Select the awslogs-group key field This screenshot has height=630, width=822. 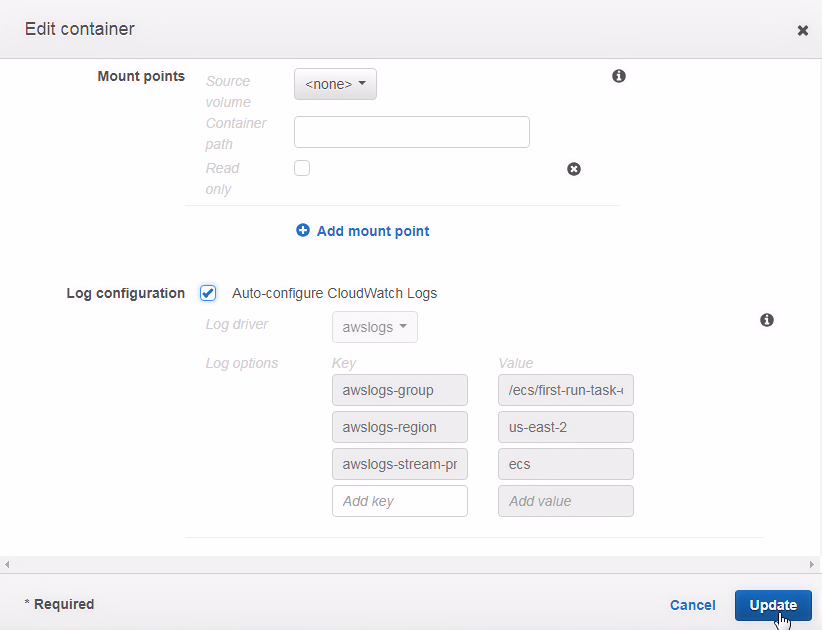click(399, 390)
